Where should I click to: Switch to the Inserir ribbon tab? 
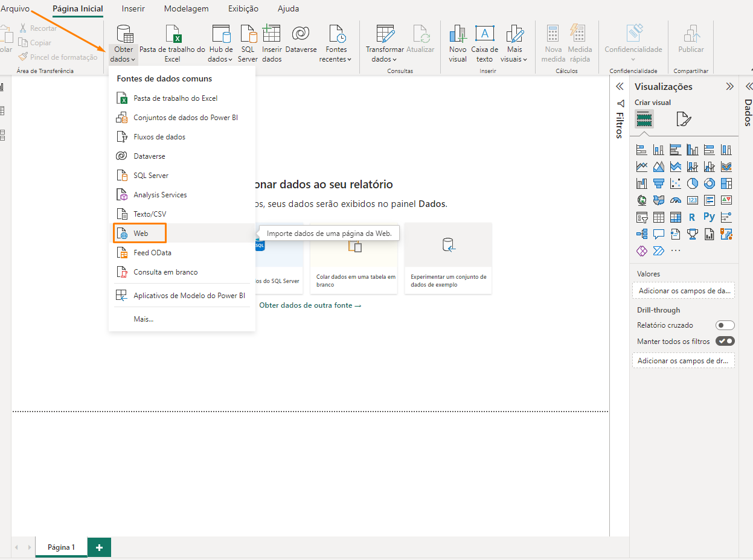[x=133, y=8]
